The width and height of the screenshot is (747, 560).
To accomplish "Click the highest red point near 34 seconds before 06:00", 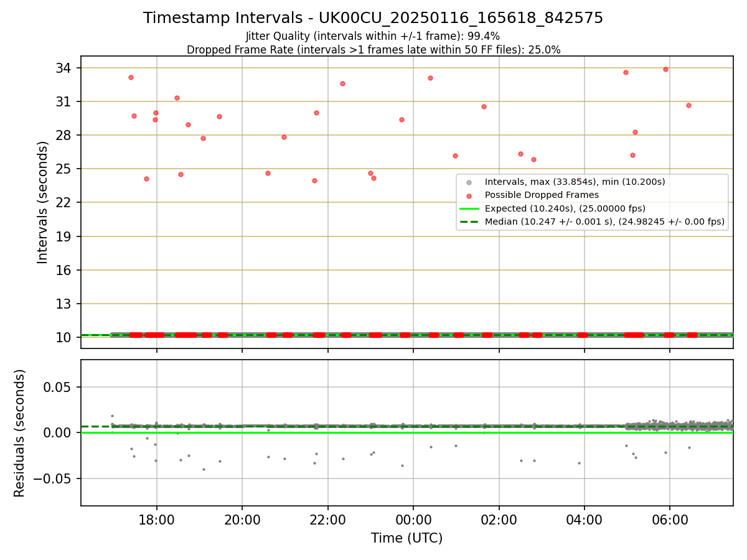I will point(665,69).
